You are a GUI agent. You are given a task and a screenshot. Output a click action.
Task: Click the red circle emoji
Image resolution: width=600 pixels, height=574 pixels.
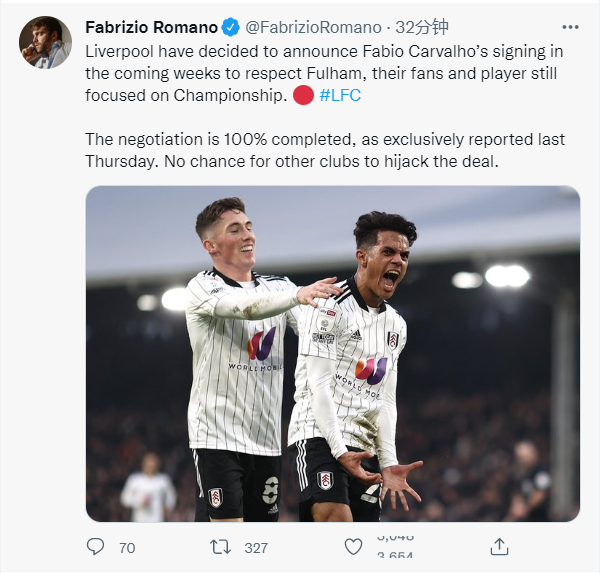pyautogui.click(x=304, y=94)
